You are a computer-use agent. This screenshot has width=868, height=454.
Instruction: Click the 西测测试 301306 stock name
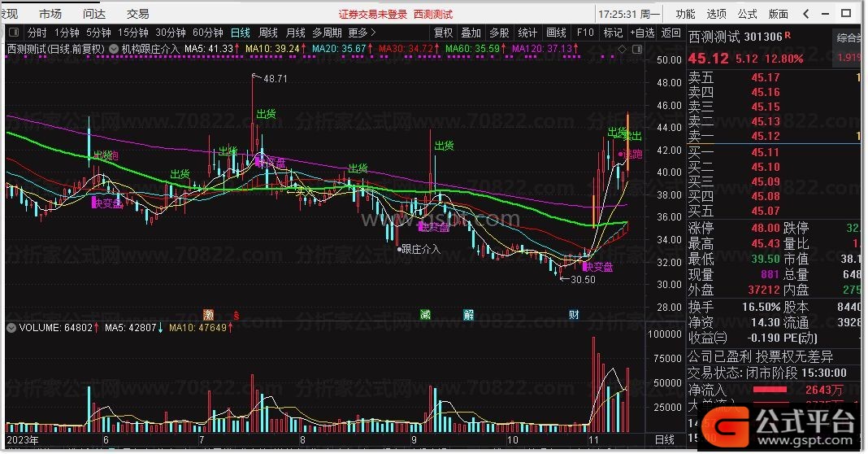[736, 37]
